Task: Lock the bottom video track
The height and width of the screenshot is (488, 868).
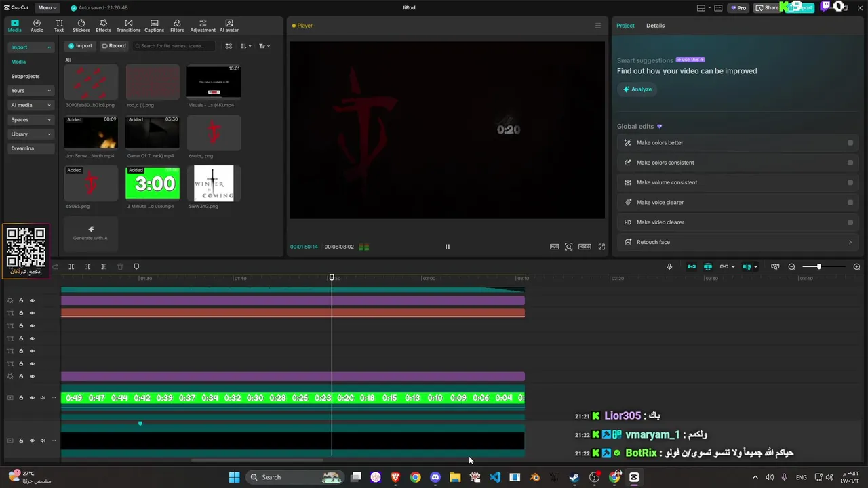Action: pyautogui.click(x=21, y=441)
